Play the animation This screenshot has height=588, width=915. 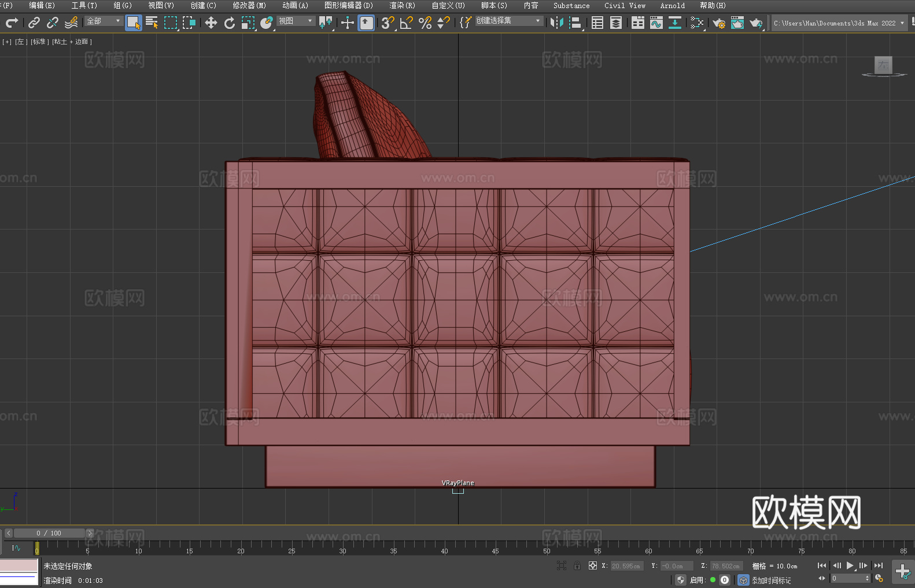coord(850,565)
